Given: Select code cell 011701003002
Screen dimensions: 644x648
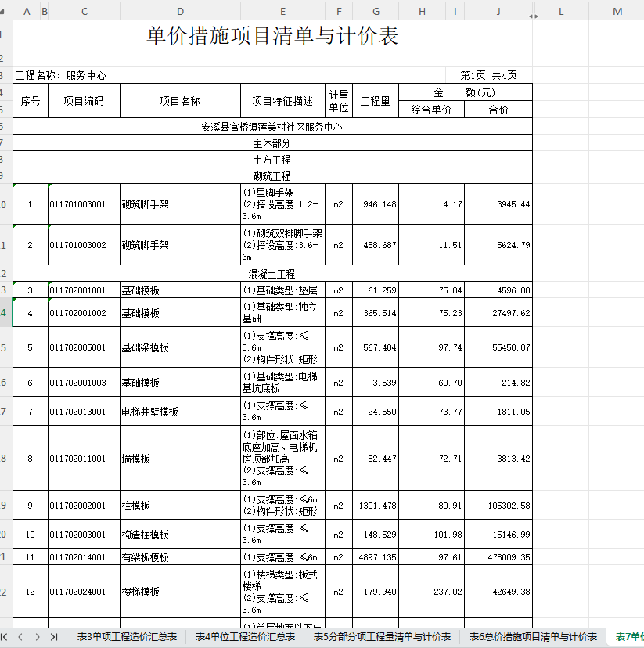Looking at the screenshot, I should (84, 245).
